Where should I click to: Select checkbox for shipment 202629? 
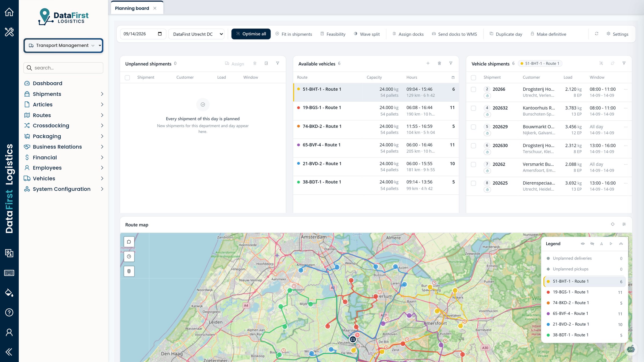coord(473,127)
